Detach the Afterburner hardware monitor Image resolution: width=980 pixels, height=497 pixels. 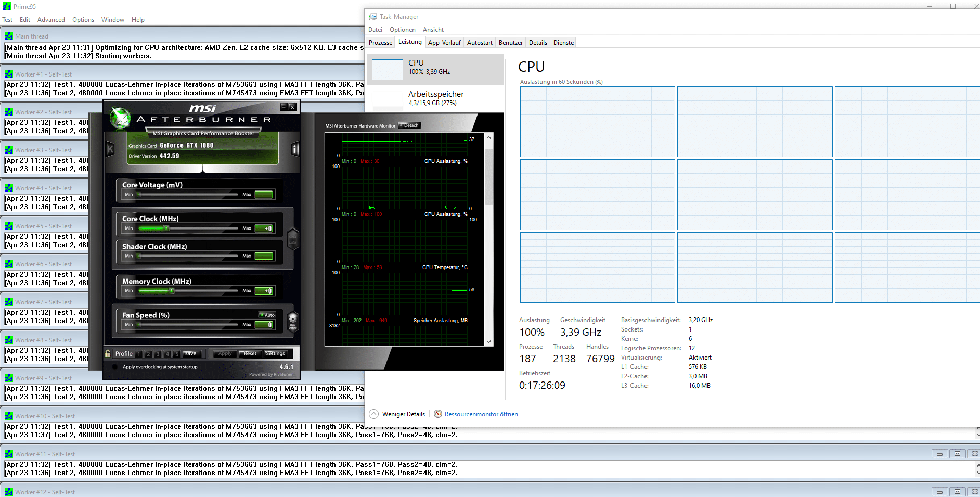pyautogui.click(x=409, y=125)
